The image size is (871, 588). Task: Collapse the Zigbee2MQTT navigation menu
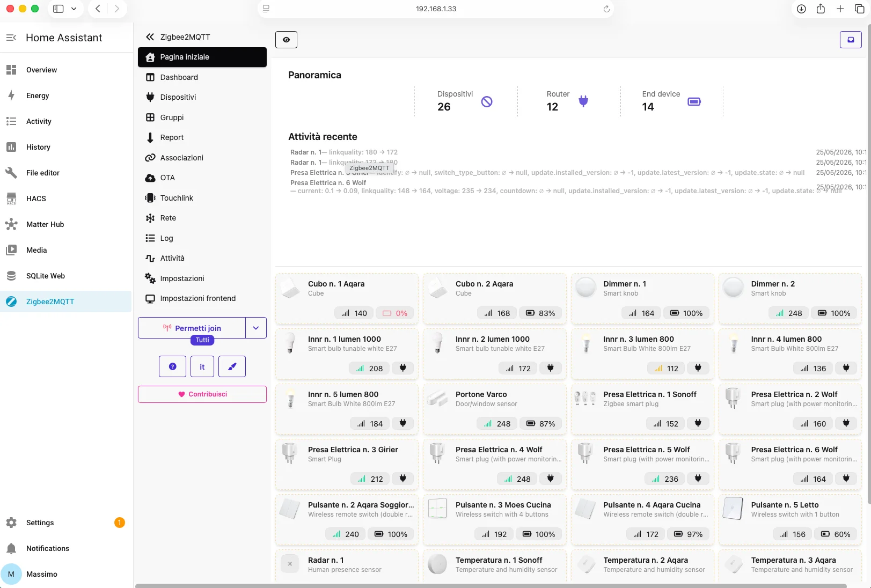click(150, 37)
